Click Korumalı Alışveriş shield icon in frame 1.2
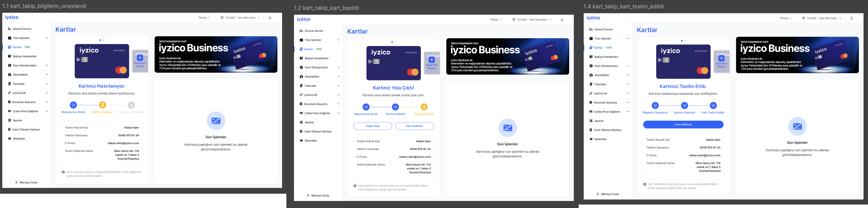 [x=301, y=104]
